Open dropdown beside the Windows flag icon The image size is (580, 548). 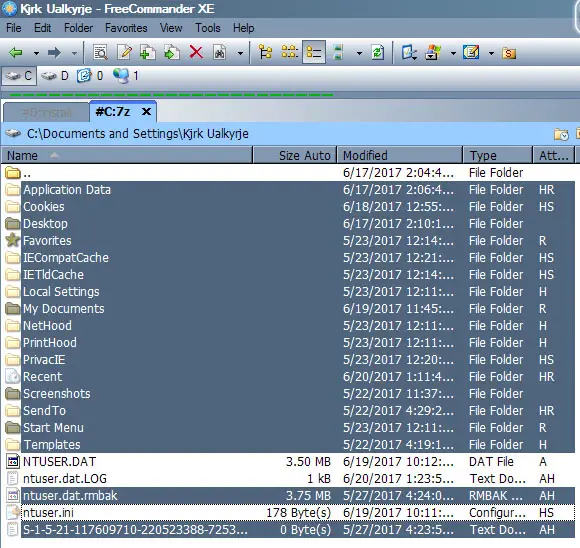pos(453,53)
